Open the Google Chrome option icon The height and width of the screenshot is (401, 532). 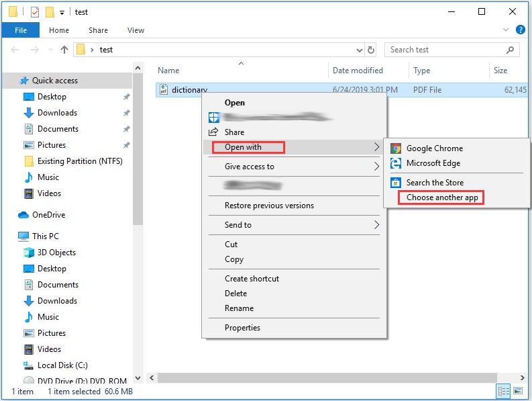pyautogui.click(x=396, y=148)
